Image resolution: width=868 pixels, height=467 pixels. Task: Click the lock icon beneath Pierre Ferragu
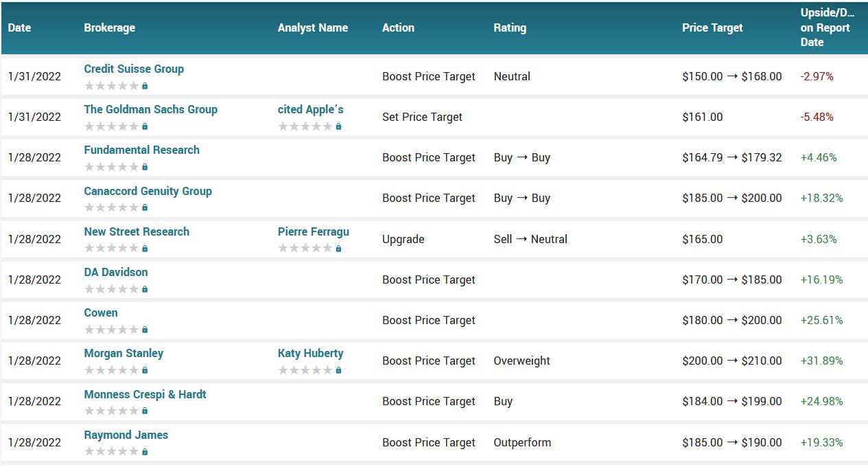338,249
